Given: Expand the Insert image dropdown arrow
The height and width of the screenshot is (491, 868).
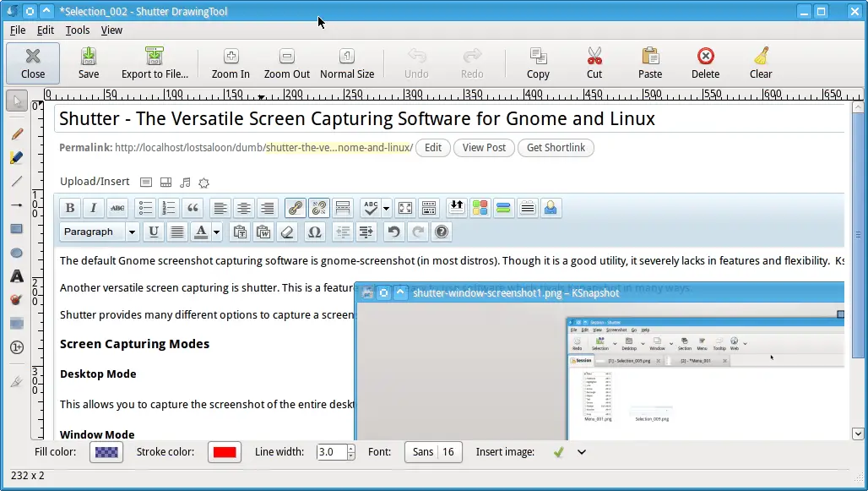Looking at the screenshot, I should point(581,452).
